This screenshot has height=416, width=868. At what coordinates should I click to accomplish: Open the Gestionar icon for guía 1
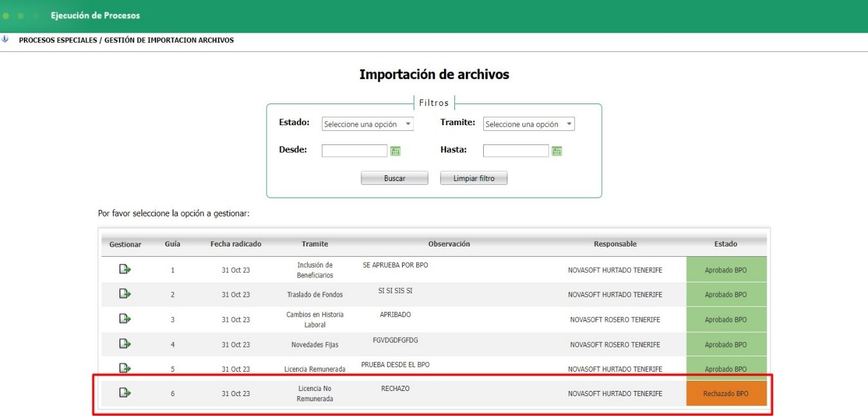click(125, 269)
